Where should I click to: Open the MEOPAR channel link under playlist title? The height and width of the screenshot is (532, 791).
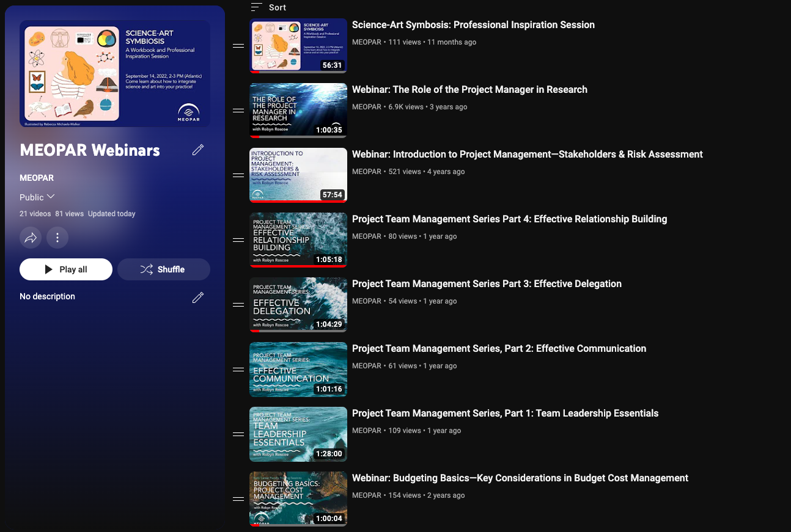[37, 178]
